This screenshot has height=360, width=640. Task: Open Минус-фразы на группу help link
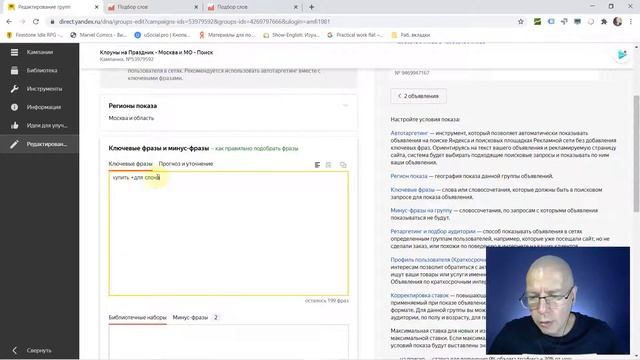click(421, 211)
